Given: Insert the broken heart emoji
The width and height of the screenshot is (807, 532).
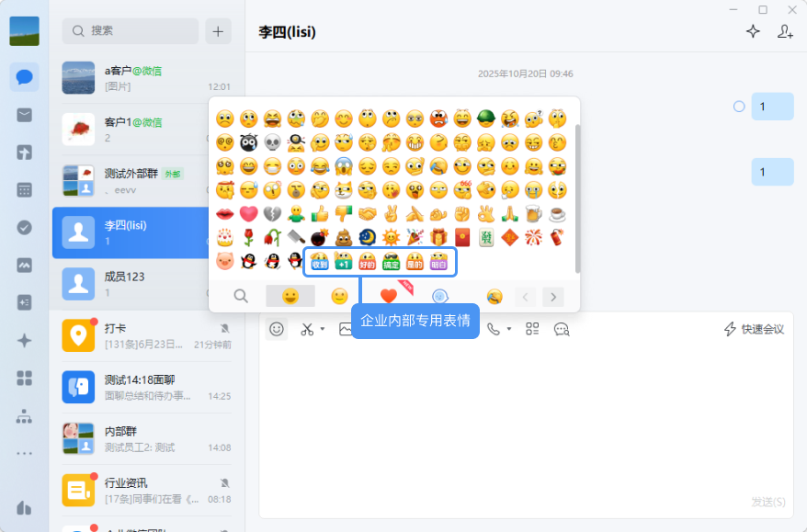Looking at the screenshot, I should [x=272, y=213].
